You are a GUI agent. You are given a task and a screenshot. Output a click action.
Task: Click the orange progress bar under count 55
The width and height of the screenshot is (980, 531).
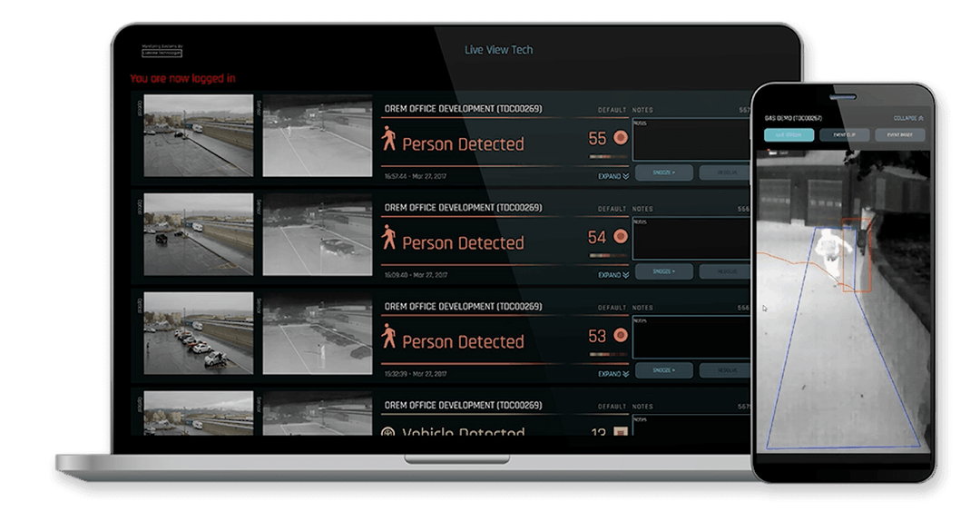coord(607,156)
